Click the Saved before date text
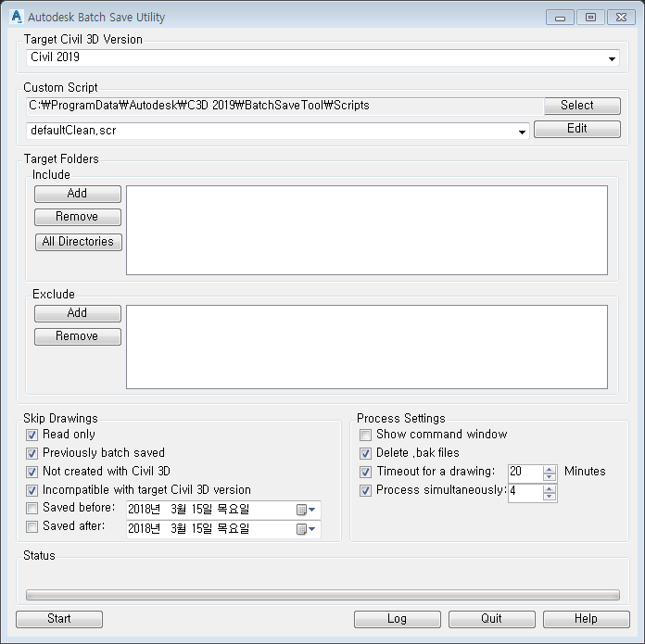 pos(189,510)
